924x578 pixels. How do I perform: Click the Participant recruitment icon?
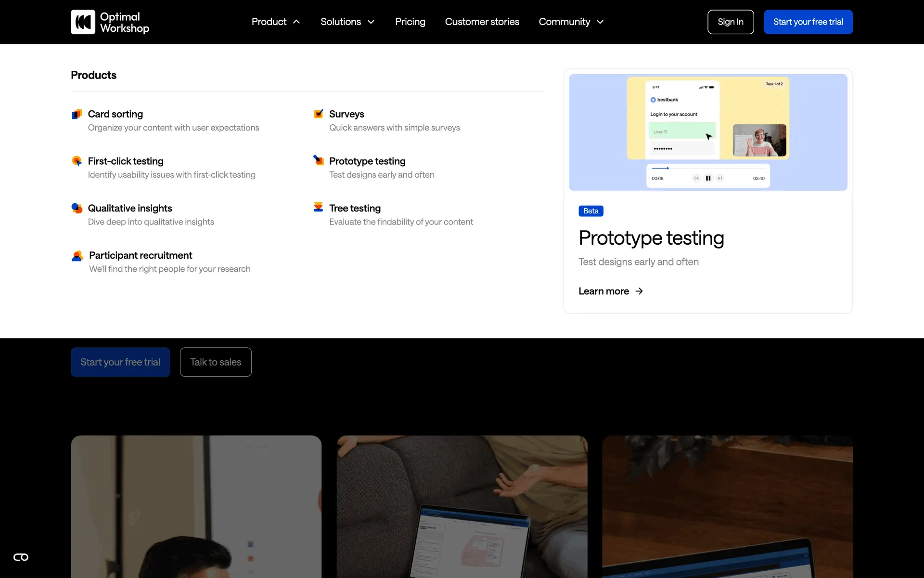tap(77, 256)
